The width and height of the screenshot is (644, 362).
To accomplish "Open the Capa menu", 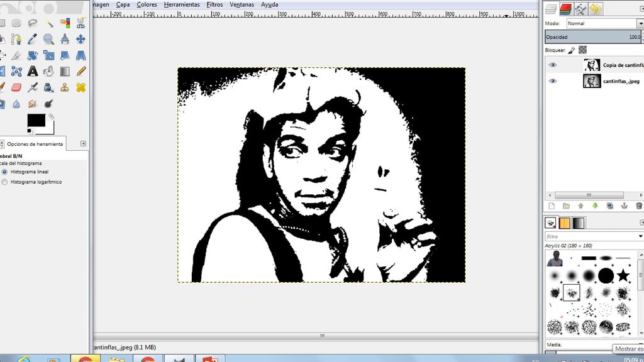I will coord(123,4).
